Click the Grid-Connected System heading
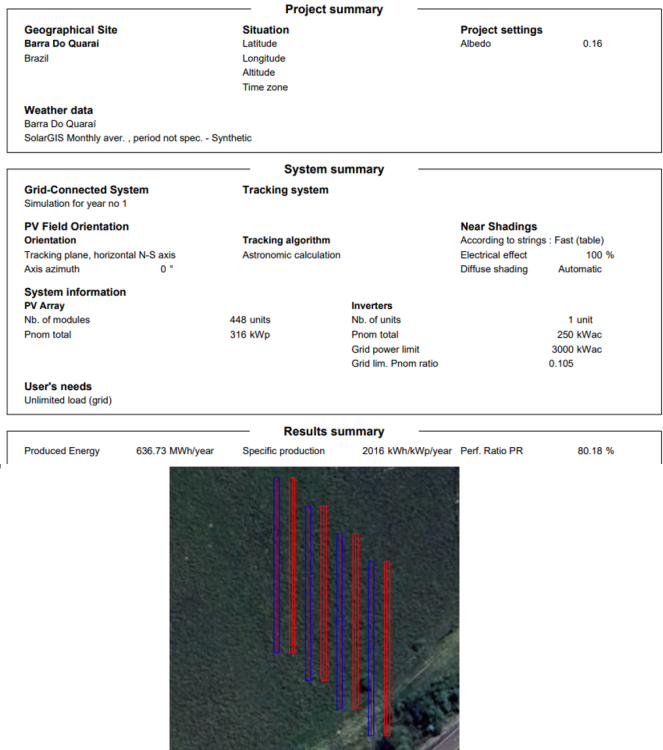The height and width of the screenshot is (750, 663). 86,190
